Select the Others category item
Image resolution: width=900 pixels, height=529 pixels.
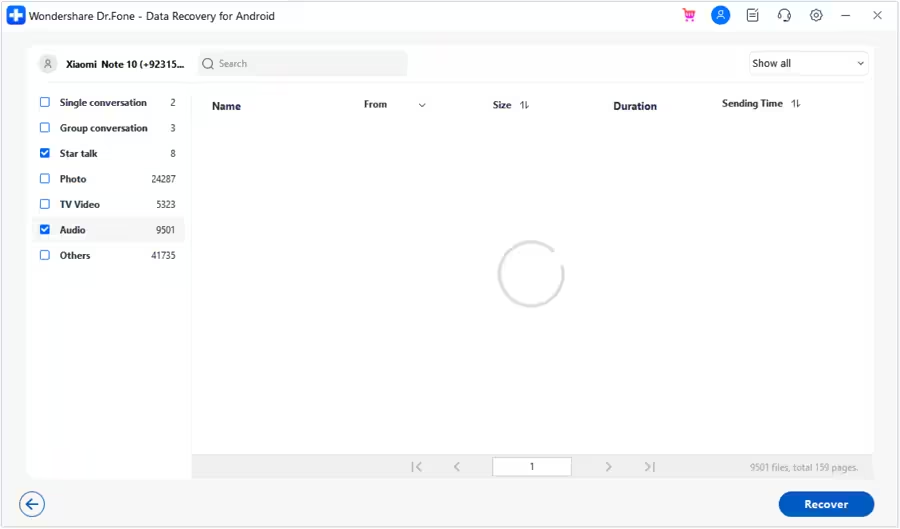tap(75, 256)
